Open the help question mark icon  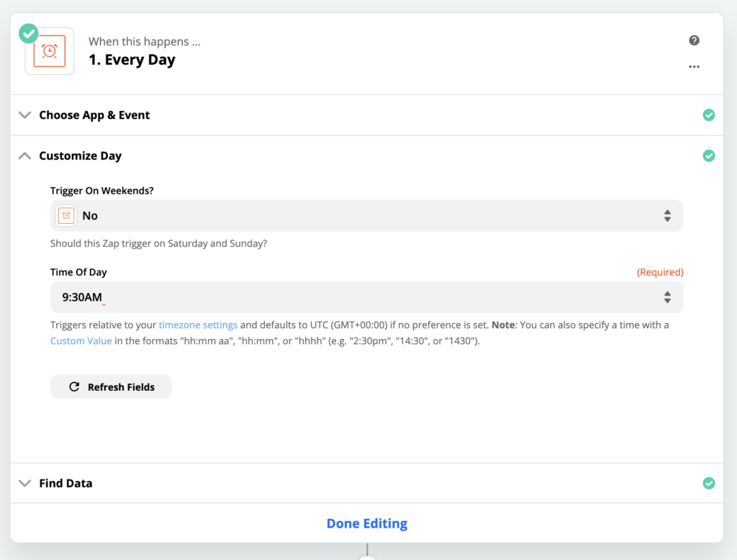pos(694,40)
